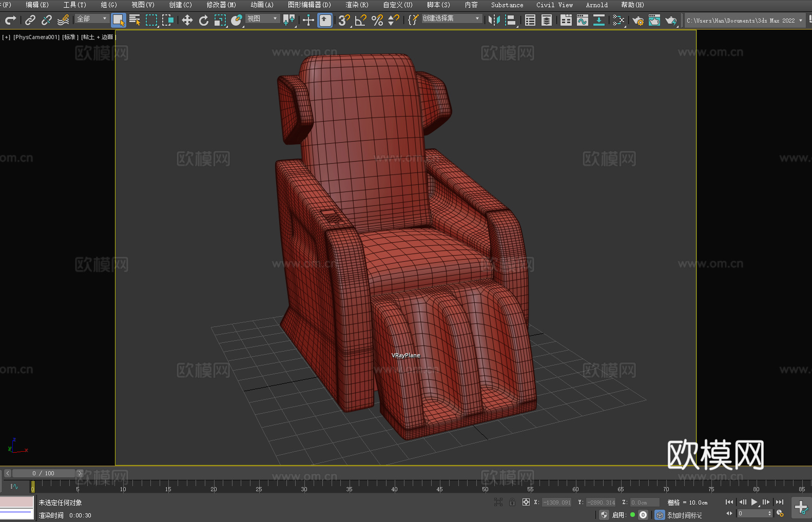
Task: Open the 全部 selection filter dropdown
Action: [92, 18]
